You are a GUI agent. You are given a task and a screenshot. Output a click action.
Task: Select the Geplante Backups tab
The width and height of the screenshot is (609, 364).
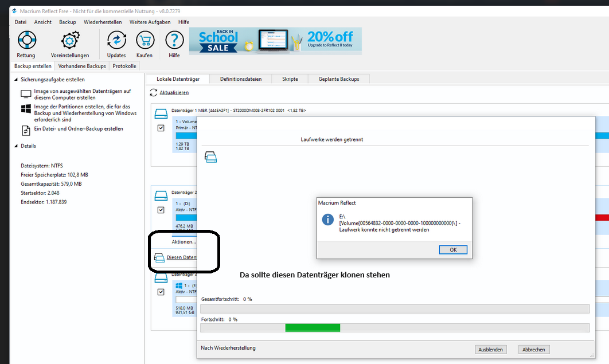tap(339, 79)
